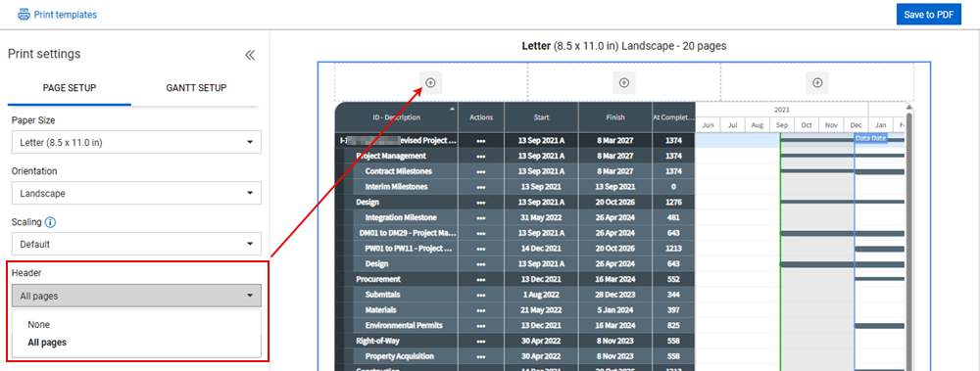980x371 pixels.
Task: Sort by ID - Description column arrow
Action: point(453,109)
